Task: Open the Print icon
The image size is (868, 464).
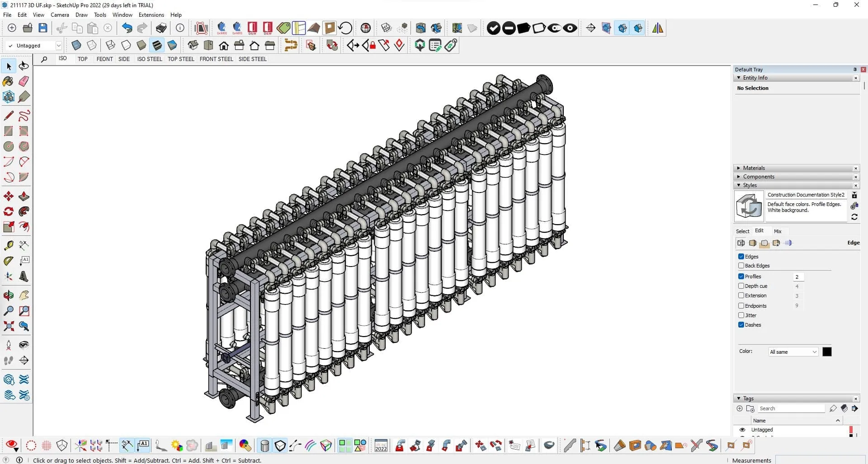Action: 161,28
